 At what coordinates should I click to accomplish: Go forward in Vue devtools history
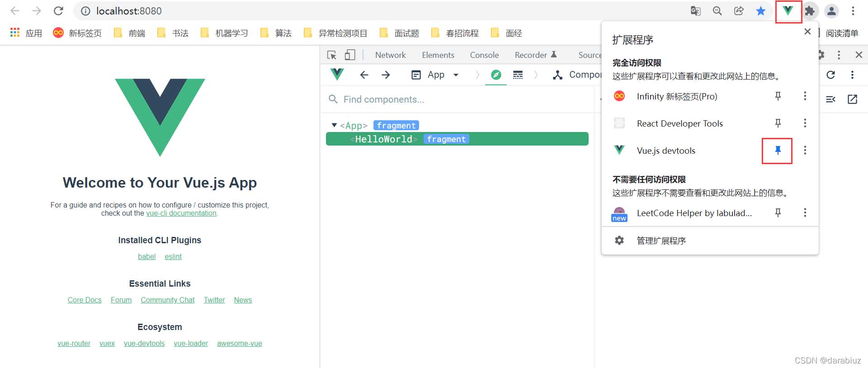[x=386, y=75]
